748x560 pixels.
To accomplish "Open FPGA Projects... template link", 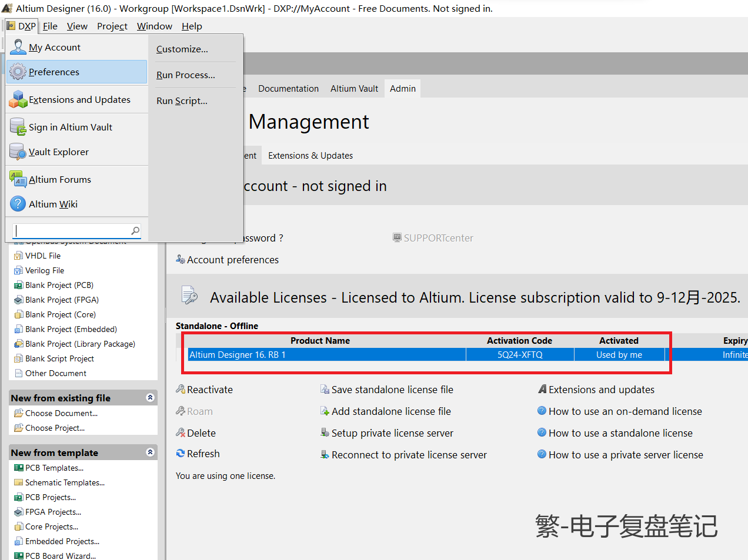I will (53, 512).
